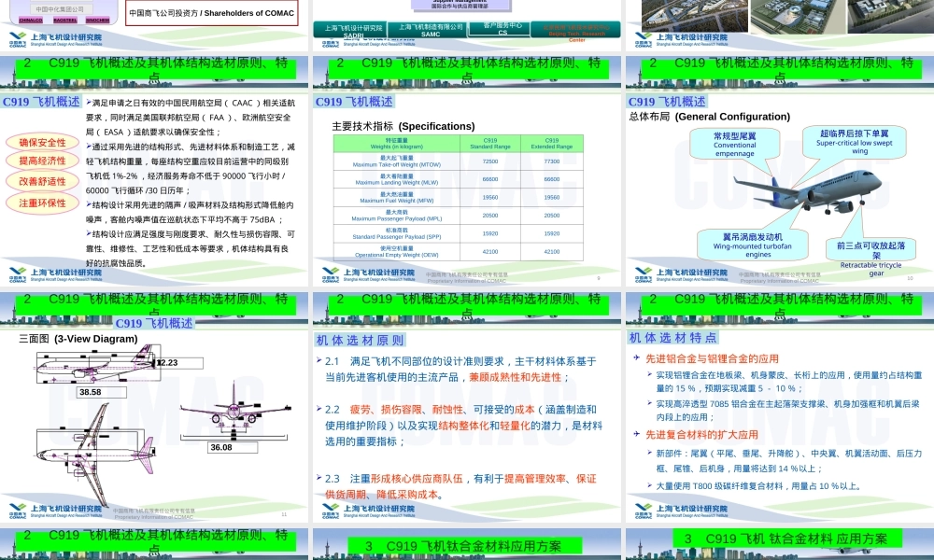Click the Maximum Take-off Weight (MTOW) row label
This screenshot has width=934, height=560.
click(x=397, y=161)
